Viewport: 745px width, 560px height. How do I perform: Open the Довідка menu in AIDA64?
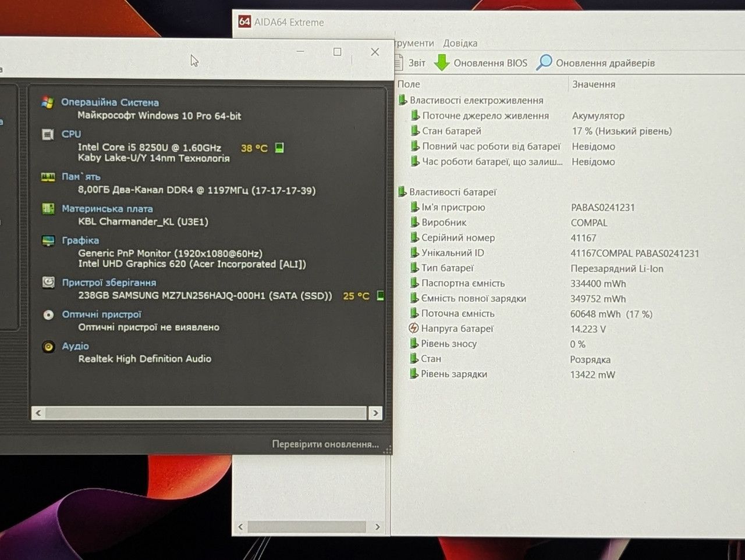[460, 43]
